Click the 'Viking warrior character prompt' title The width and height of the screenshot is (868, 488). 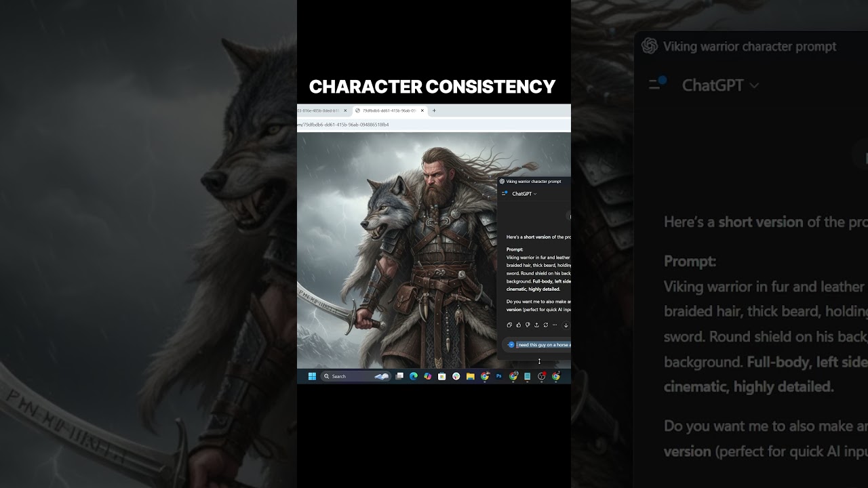[x=534, y=182]
